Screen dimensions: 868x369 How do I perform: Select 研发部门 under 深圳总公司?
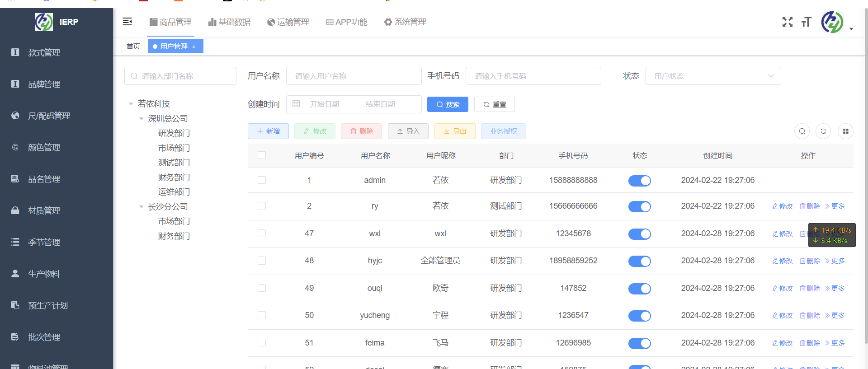174,133
